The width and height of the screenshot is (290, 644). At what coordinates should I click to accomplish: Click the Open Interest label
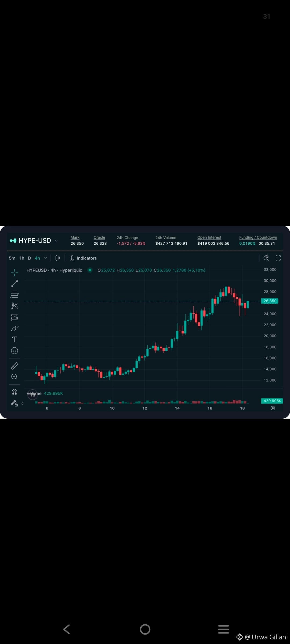209,237
